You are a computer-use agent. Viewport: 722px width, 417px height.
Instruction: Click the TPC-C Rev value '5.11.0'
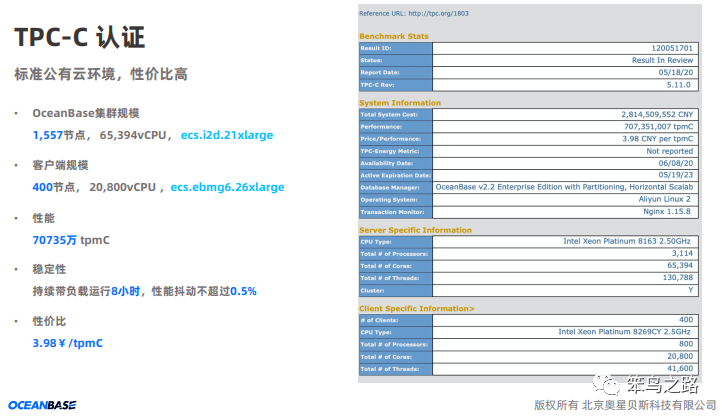[x=679, y=85]
